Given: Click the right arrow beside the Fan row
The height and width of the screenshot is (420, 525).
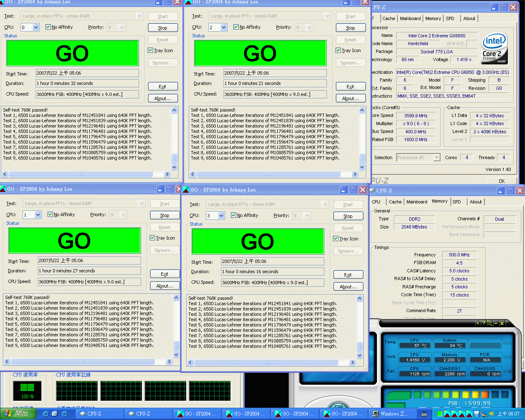Looking at the screenshot, I should coord(510,371).
